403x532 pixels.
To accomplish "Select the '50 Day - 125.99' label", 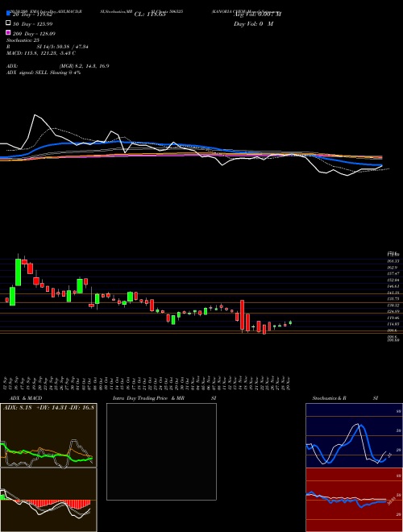I will click(33, 24).
